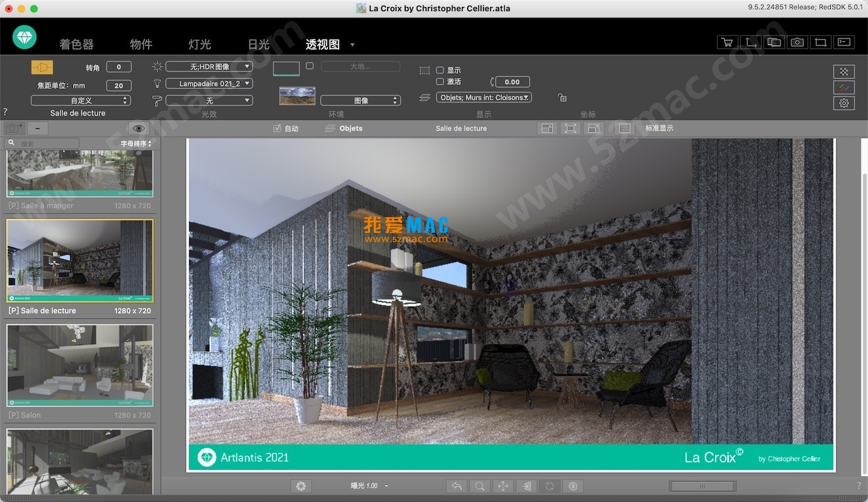Open settings gear icon on right panel
The image size is (868, 502).
(x=844, y=103)
